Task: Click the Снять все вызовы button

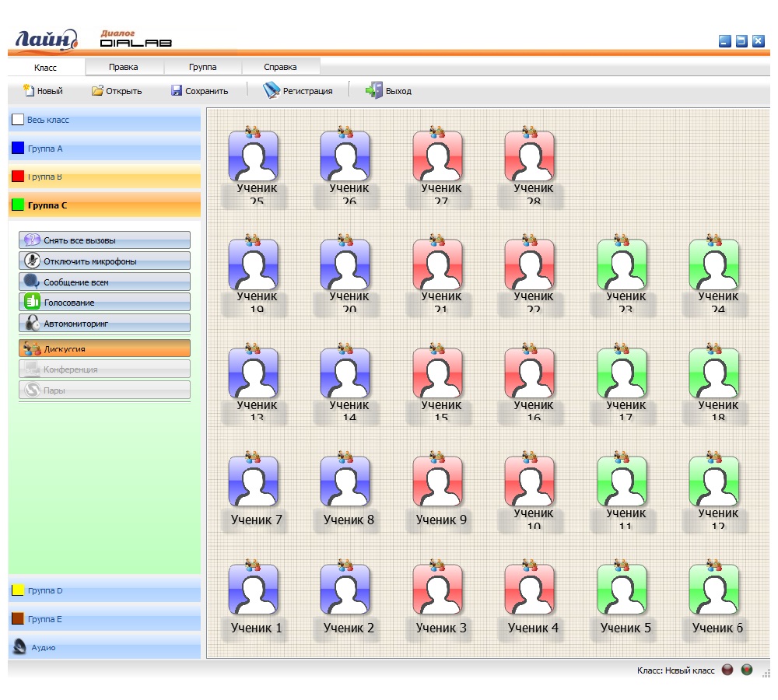Action: (x=105, y=240)
